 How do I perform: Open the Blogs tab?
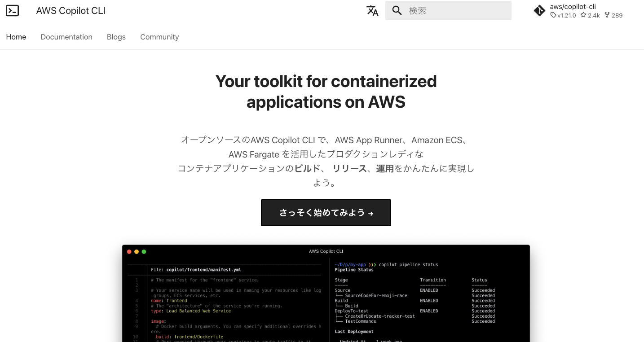point(116,37)
